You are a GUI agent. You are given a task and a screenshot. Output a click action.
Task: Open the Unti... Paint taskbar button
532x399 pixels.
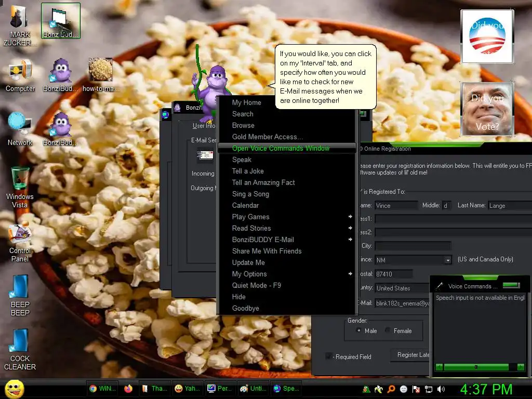(252, 389)
